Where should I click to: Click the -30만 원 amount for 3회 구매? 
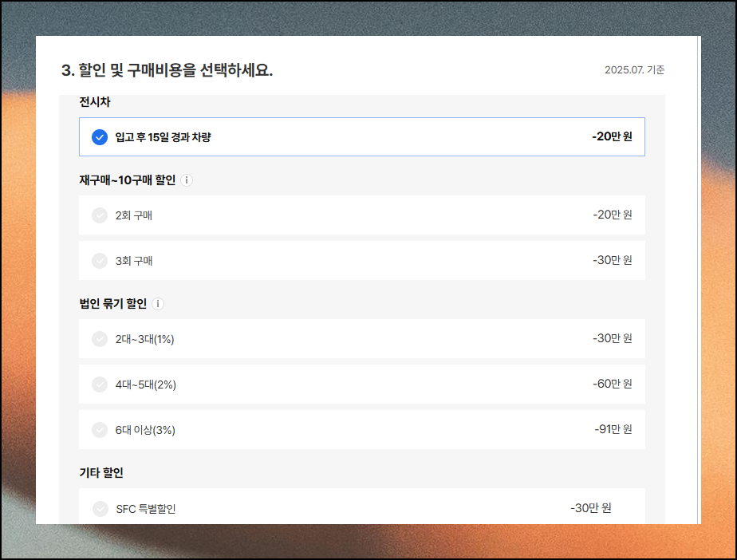tap(613, 261)
